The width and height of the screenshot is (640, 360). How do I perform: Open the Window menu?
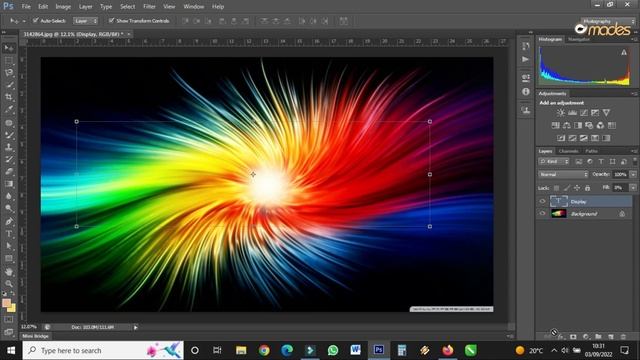click(x=193, y=7)
